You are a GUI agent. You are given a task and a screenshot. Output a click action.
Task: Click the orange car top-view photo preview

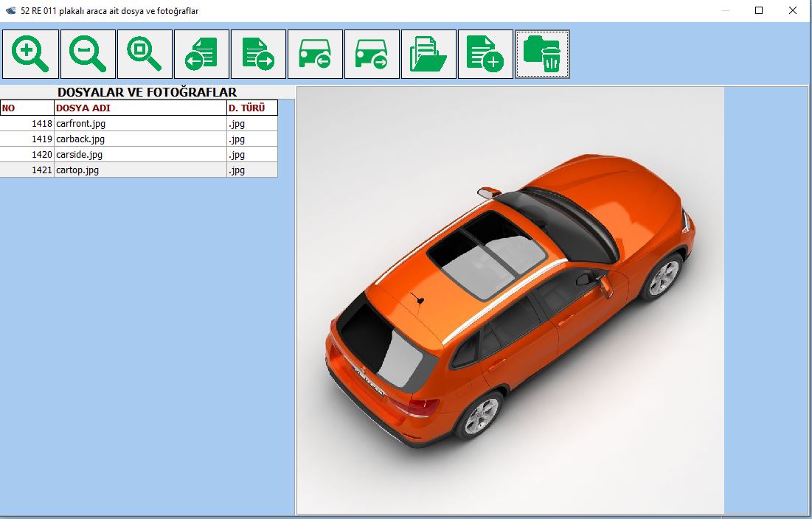(x=510, y=301)
